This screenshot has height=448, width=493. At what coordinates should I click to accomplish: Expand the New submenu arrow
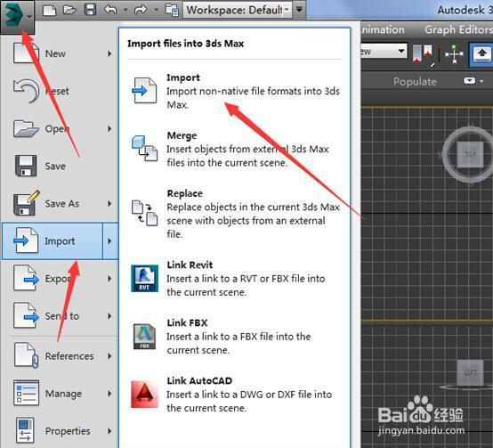[x=109, y=53]
